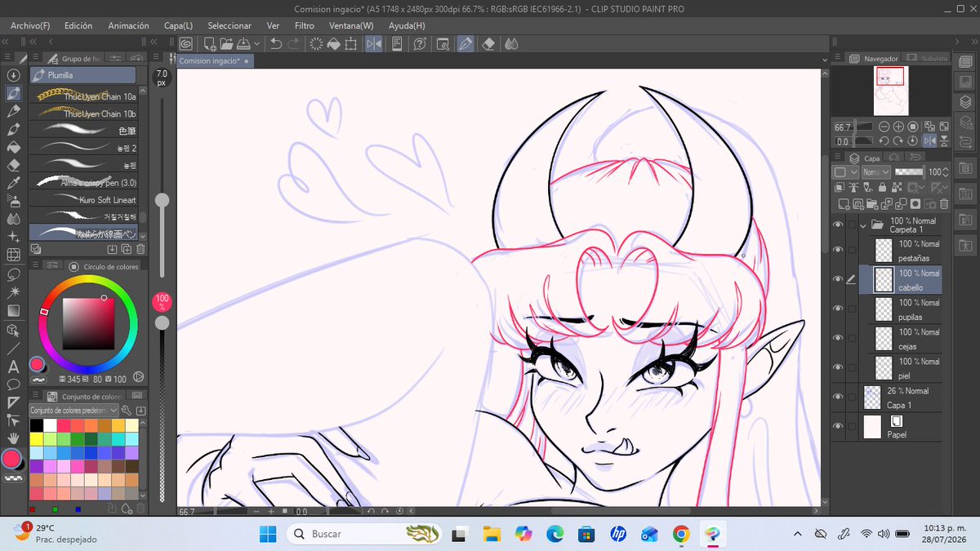Viewport: 980px width, 551px height.
Task: Open the layer color dropdown
Action: pos(845,172)
